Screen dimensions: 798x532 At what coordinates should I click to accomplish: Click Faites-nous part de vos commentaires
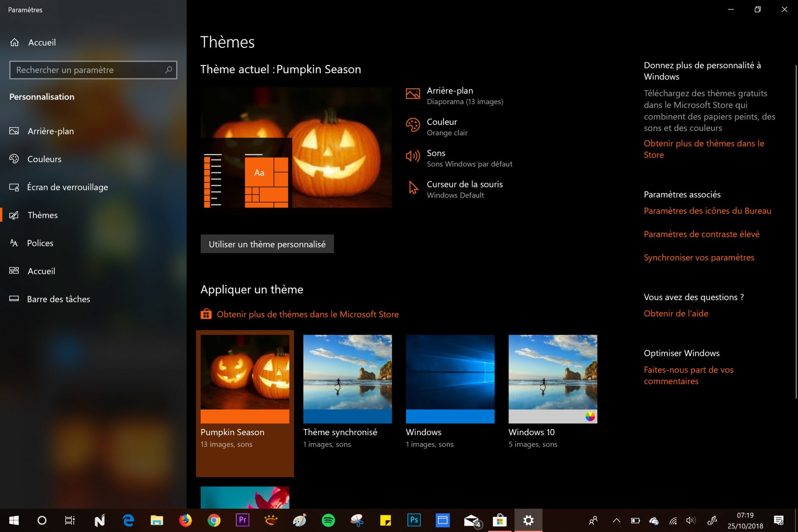coord(688,375)
